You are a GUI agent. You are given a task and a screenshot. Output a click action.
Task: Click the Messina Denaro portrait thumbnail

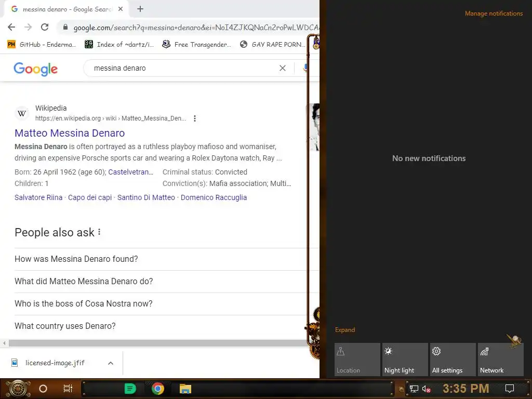tap(314, 127)
